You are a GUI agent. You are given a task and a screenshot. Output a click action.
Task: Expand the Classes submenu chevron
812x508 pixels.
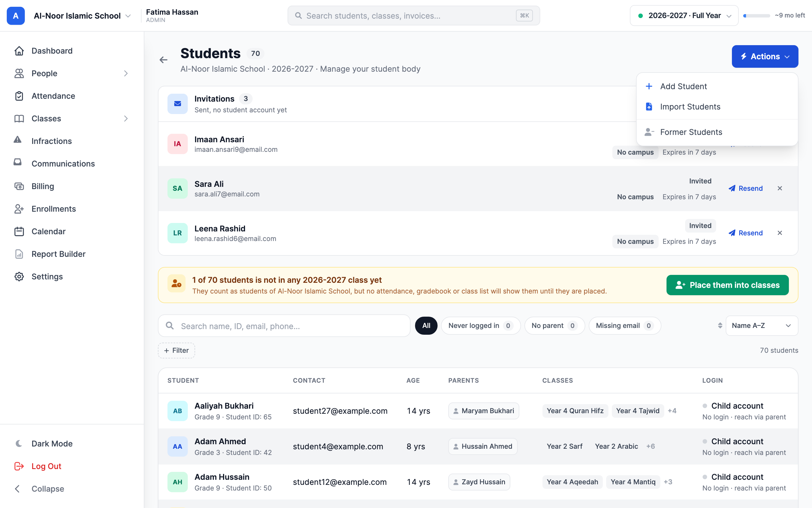pos(126,118)
